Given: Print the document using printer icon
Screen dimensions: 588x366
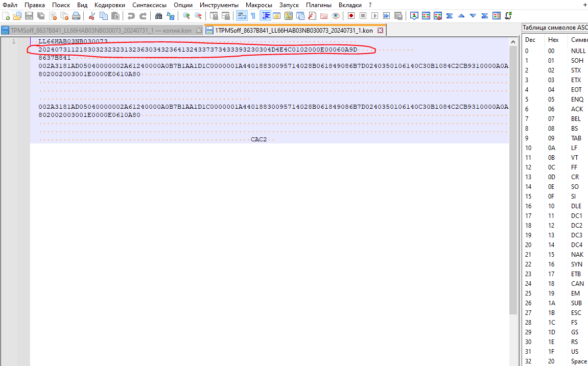Looking at the screenshot, I should pyautogui.click(x=76, y=16).
